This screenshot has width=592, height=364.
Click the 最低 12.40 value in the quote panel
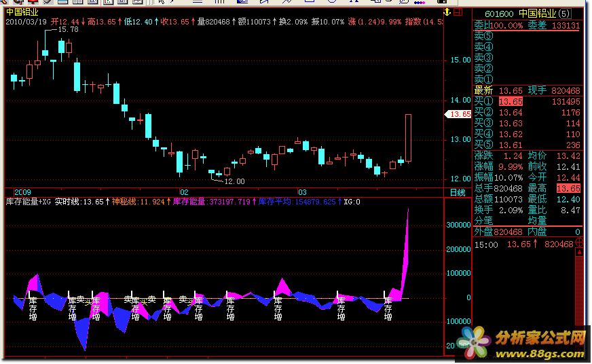click(568, 200)
